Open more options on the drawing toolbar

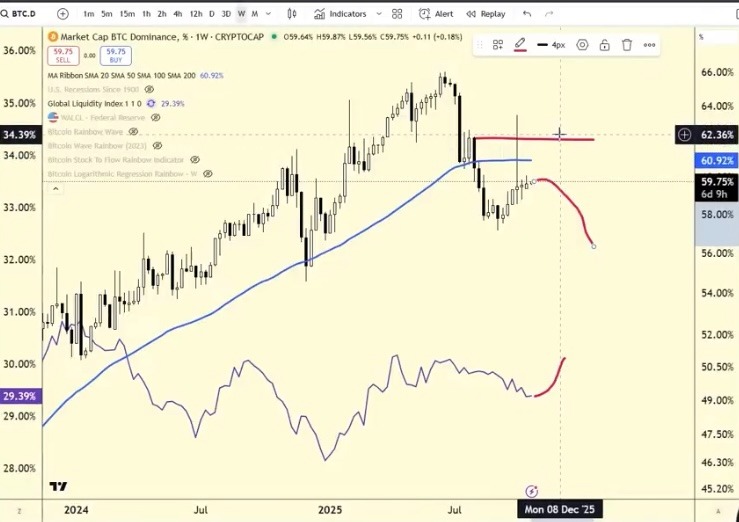pyautogui.click(x=649, y=45)
